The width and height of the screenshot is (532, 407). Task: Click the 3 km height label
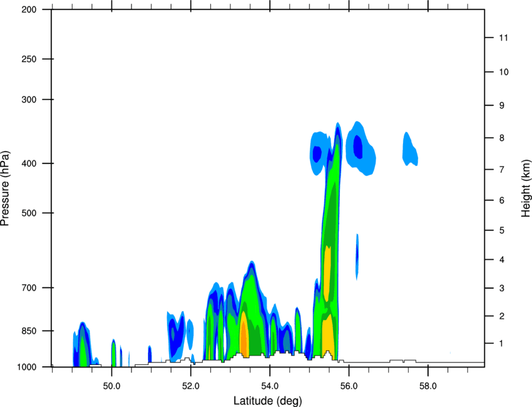pos(502,288)
